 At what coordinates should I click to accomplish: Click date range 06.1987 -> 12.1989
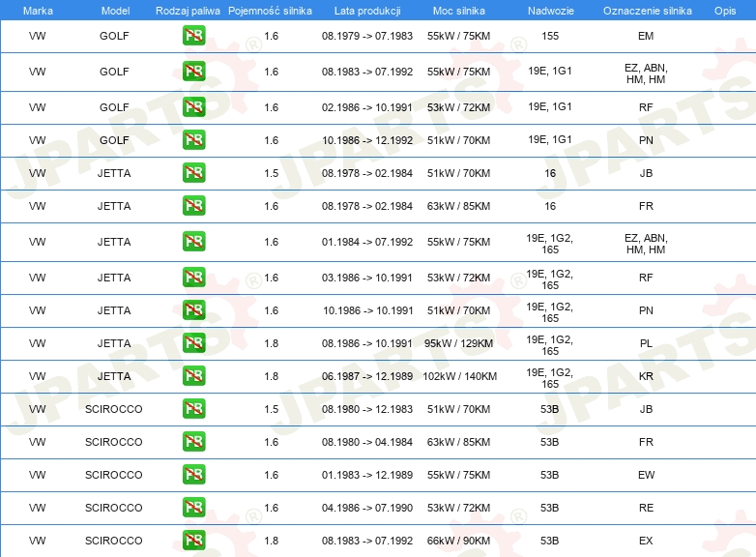point(367,376)
